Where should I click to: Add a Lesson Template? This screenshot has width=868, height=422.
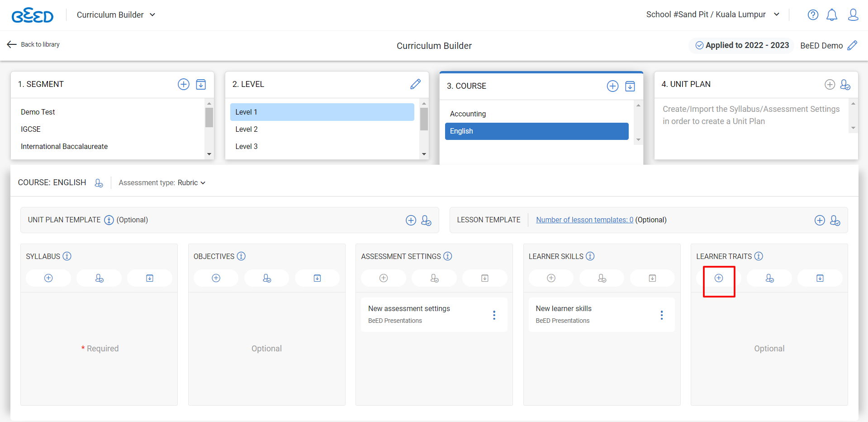tap(820, 220)
